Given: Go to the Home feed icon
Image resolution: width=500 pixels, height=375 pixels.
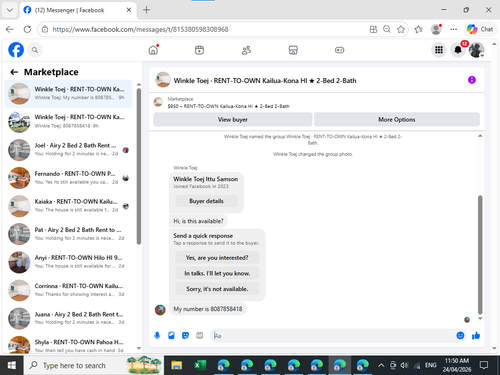Looking at the screenshot, I should 153,50.
